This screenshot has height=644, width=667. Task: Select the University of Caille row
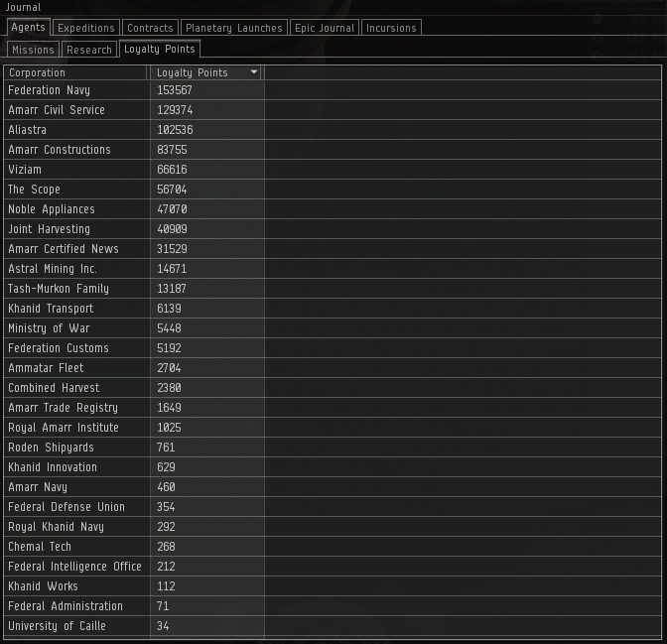(x=333, y=626)
